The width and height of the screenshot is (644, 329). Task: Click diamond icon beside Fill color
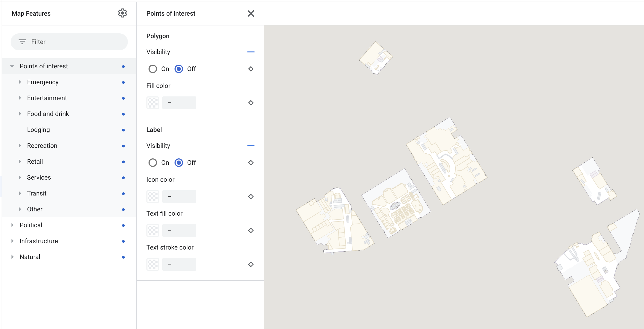251,103
